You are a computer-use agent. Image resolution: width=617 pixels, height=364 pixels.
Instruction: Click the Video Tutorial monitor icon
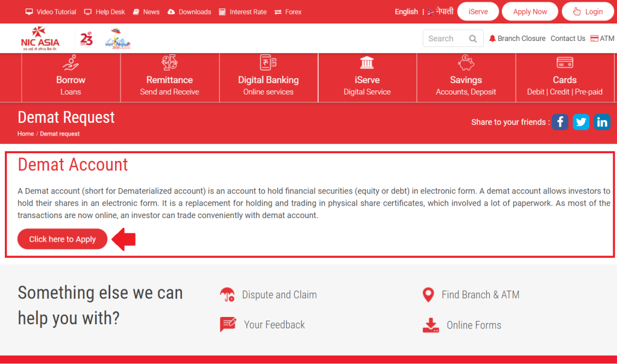pos(29,12)
